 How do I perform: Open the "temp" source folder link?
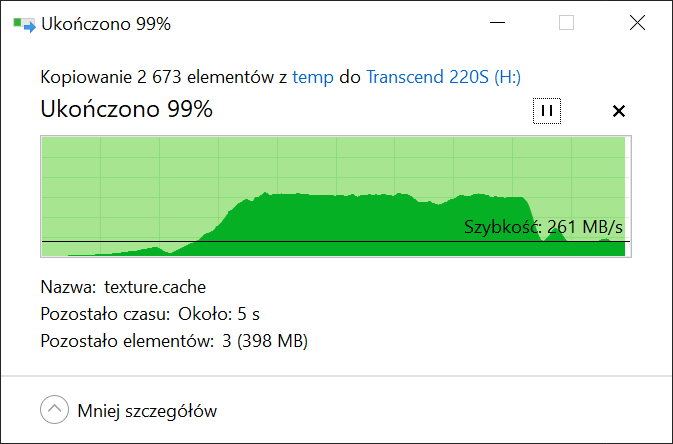coord(314,77)
